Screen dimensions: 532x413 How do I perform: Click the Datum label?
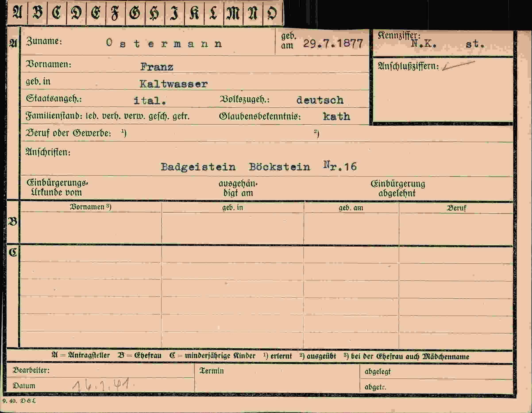click(24, 386)
